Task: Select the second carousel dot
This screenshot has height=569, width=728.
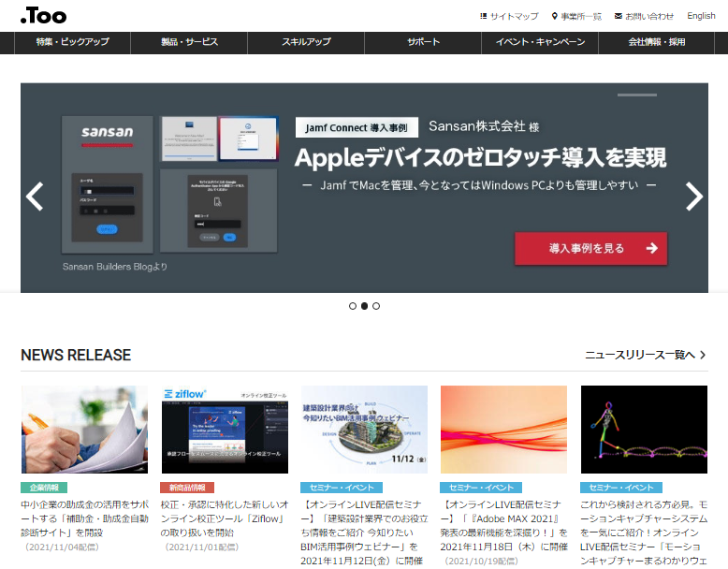Action: pyautogui.click(x=364, y=306)
